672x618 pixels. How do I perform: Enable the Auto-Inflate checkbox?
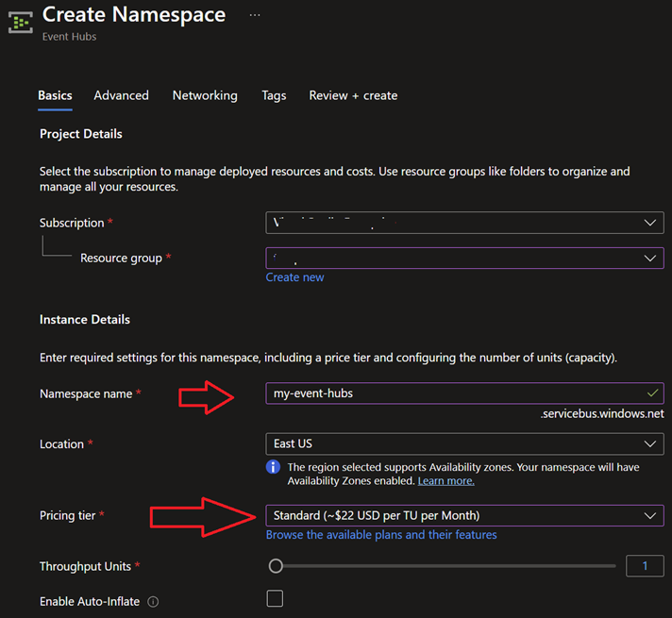275,598
